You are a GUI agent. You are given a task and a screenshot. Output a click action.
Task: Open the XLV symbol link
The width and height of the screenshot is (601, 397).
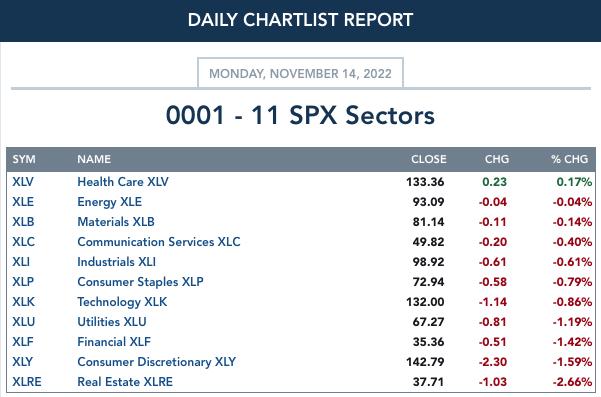[23, 182]
